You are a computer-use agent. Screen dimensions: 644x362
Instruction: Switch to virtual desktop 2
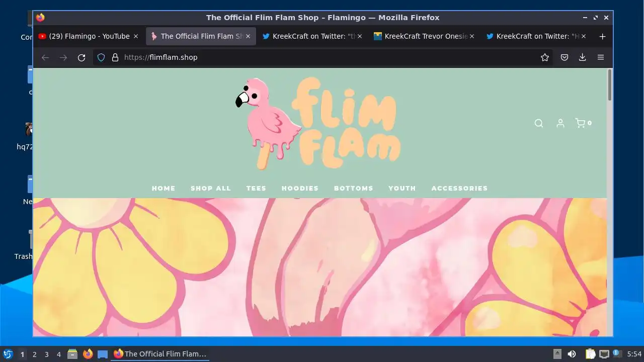click(x=34, y=354)
